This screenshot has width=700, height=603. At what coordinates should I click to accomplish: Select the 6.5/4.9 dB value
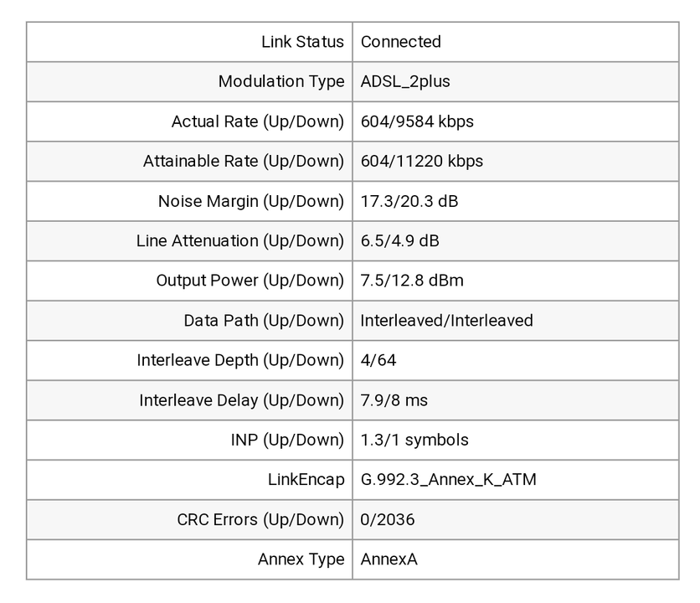pos(399,240)
